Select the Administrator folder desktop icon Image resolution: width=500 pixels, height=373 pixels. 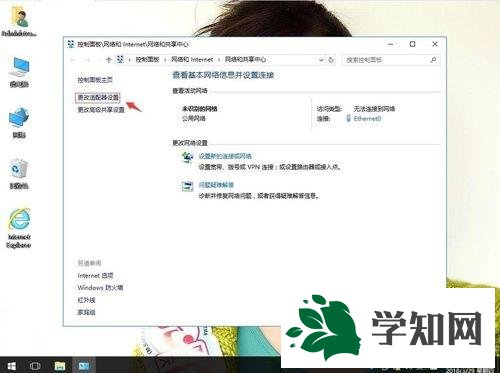pos(19,21)
